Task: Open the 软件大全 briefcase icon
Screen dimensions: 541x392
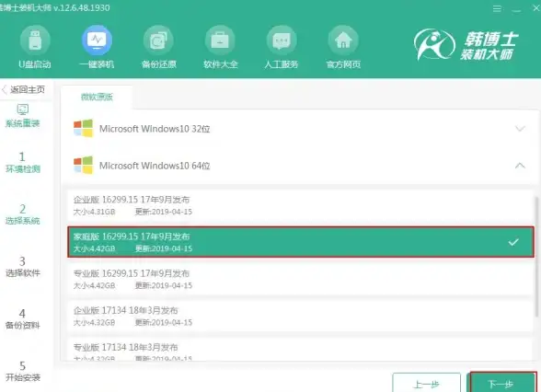Action: [x=220, y=41]
